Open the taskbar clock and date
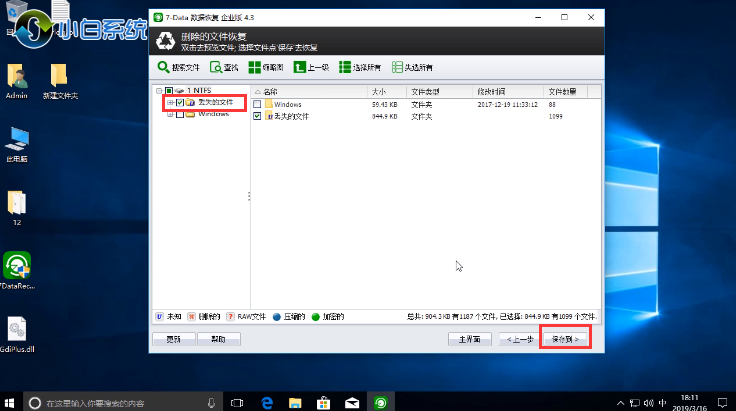736x411 pixels. (x=690, y=403)
